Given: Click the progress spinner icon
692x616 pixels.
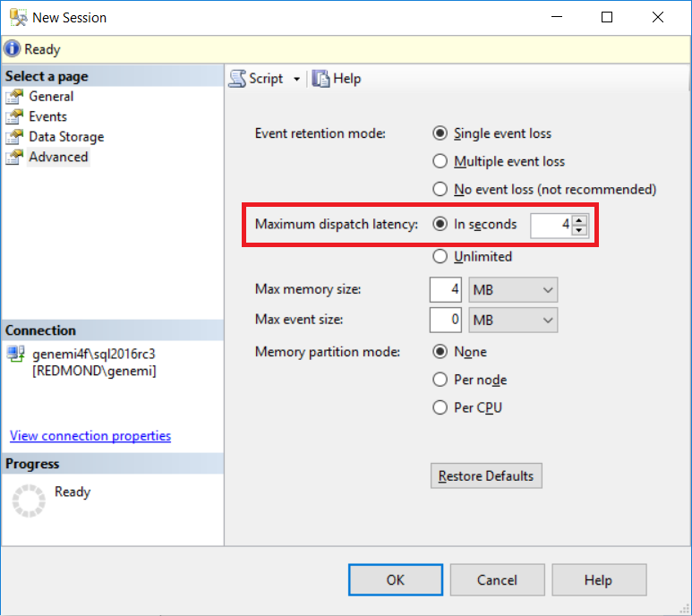Looking at the screenshot, I should 29,500.
